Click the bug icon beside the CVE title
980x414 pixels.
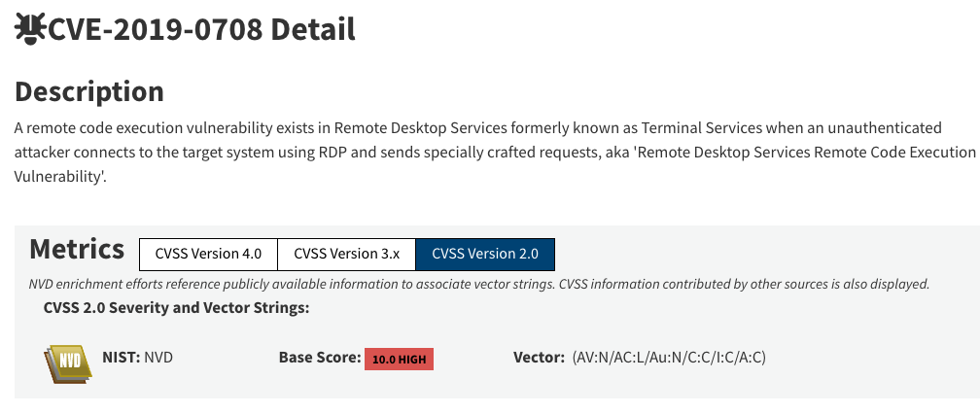tap(29, 29)
